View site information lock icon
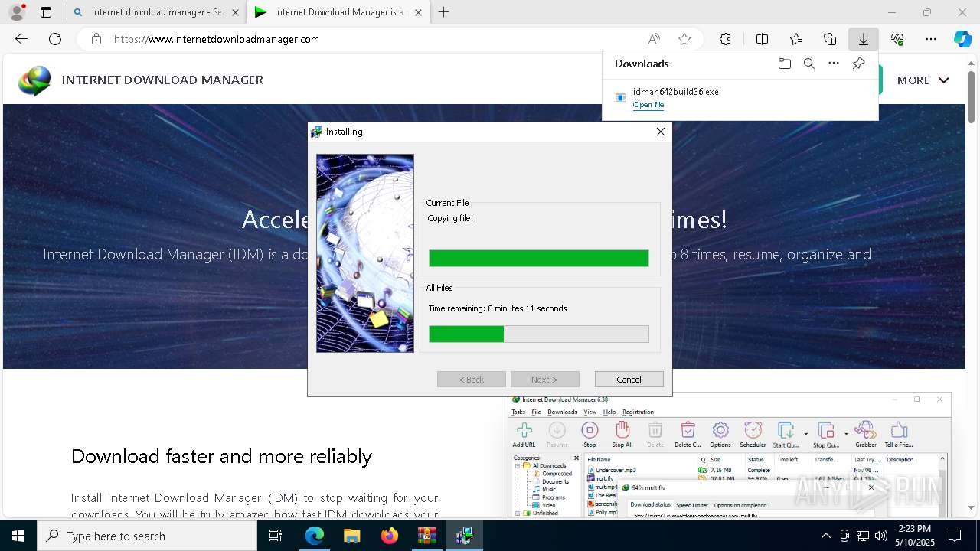Viewport: 980px width, 551px height. tap(96, 39)
